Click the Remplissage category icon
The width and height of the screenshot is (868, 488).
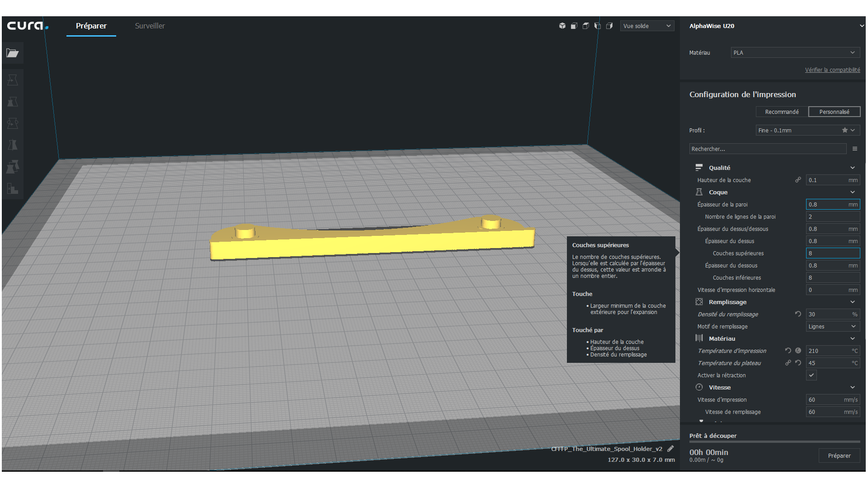pos(699,302)
